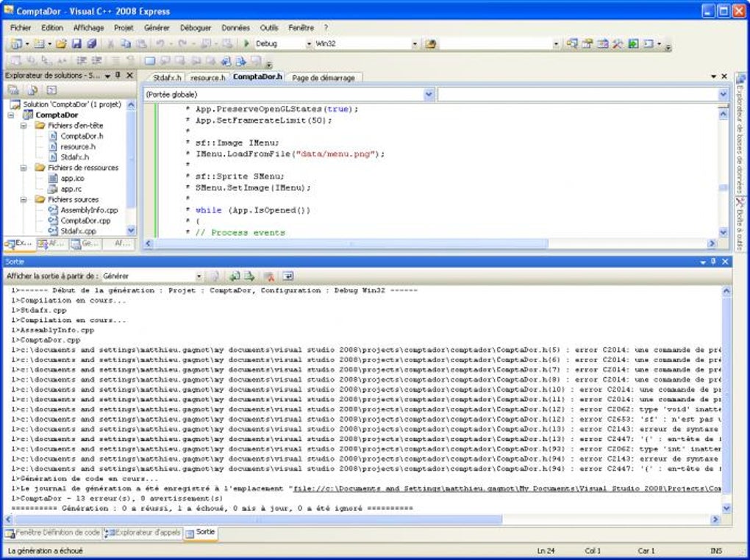Open the find text combo box dropdown
The image size is (750, 560).
pos(556,44)
